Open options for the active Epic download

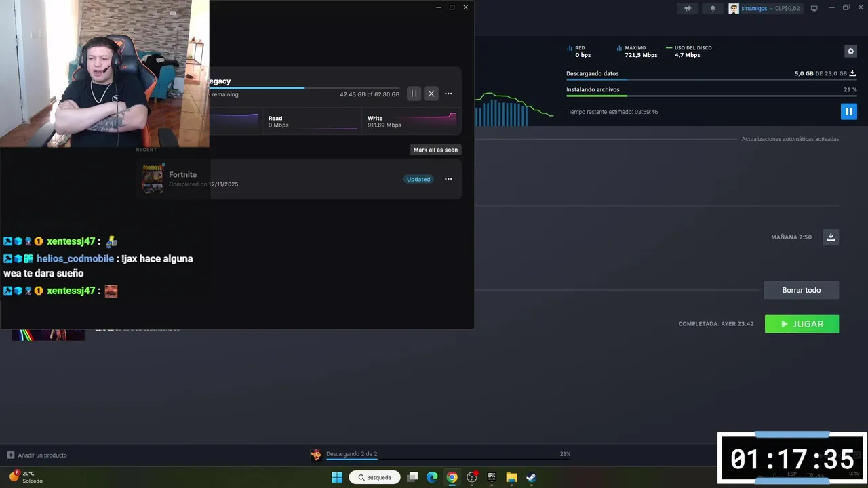click(x=448, y=94)
